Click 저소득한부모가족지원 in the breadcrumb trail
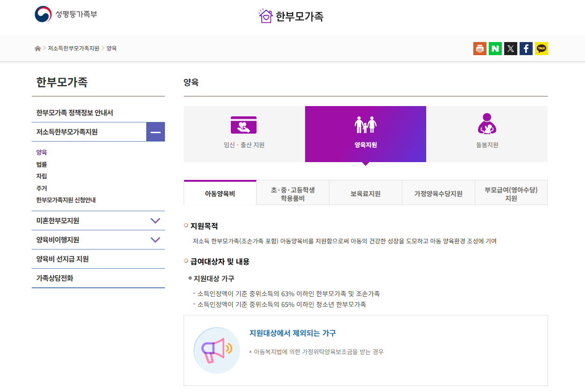The height and width of the screenshot is (392, 585). pyautogui.click(x=72, y=48)
